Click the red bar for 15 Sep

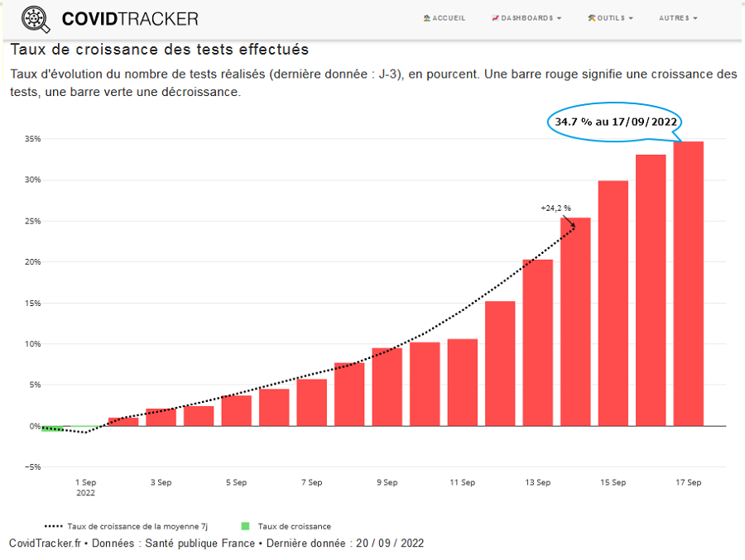coord(613,303)
